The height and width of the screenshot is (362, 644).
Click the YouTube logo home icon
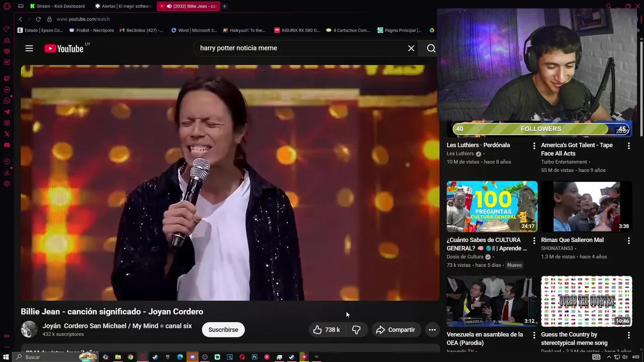tap(63, 48)
